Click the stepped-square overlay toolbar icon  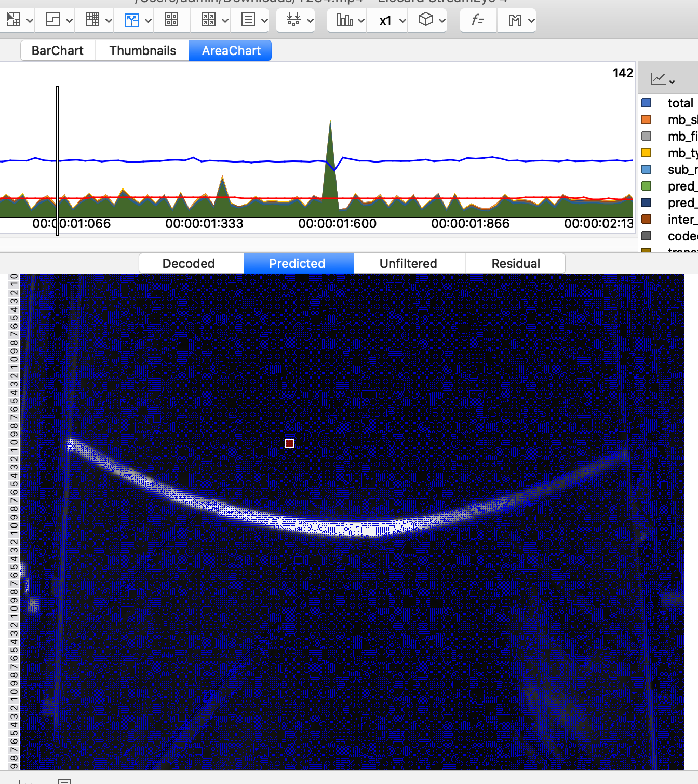click(x=53, y=20)
